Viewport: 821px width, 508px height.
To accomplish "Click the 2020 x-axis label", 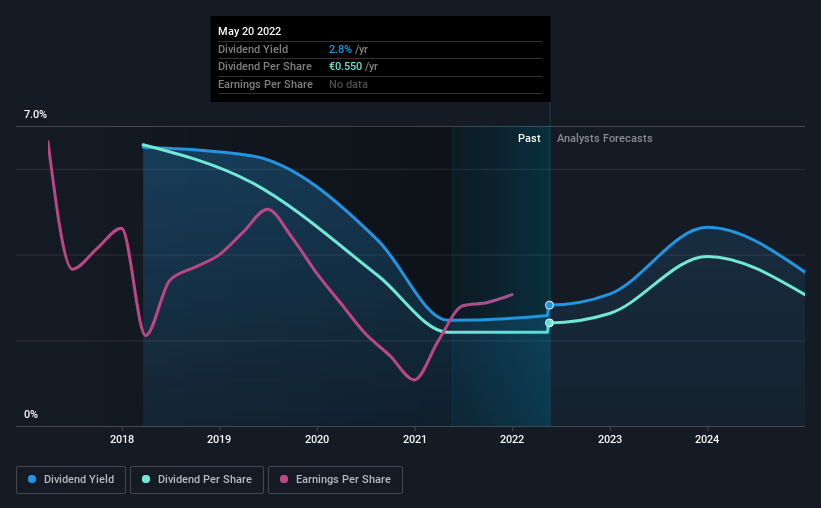I will pos(317,439).
